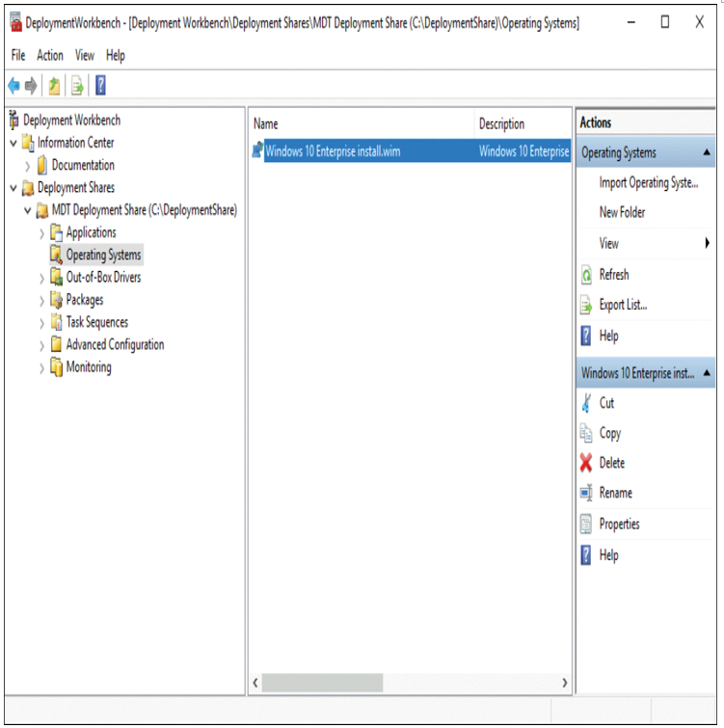Viewport: 724px width, 728px height.
Task: Expand the Packages tree node
Action: pyautogui.click(x=41, y=301)
